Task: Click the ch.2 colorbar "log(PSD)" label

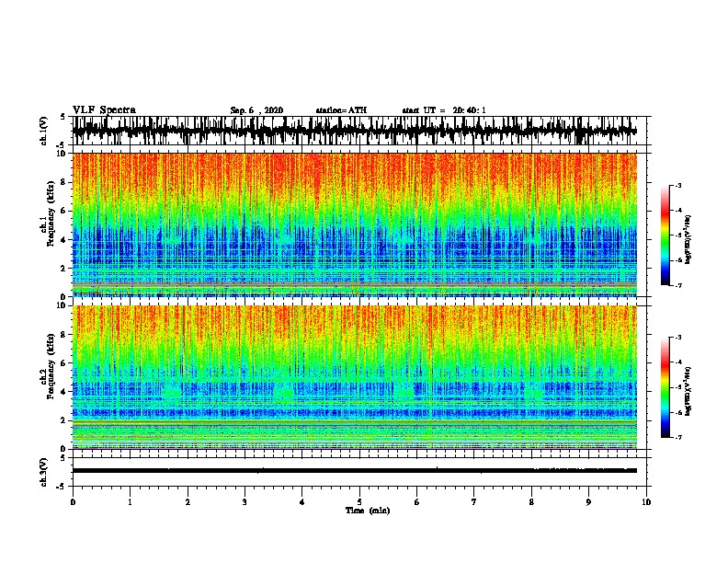Action: click(x=688, y=391)
